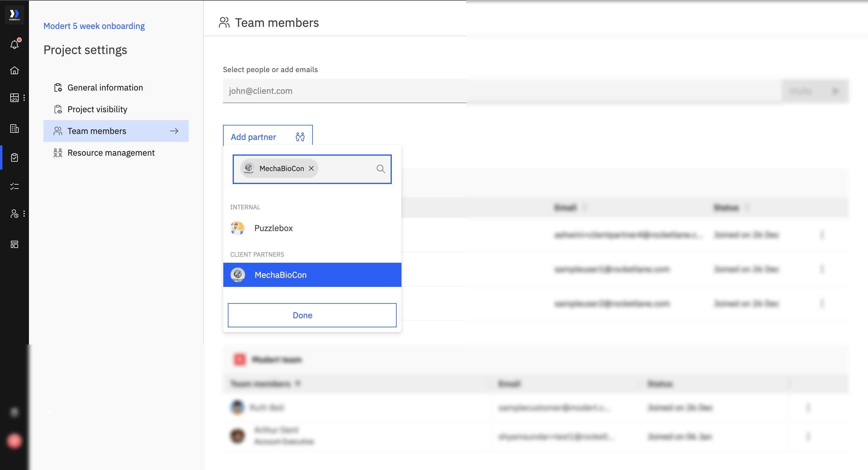Image resolution: width=868 pixels, height=470 pixels.
Task: Open the templates layout icon
Action: (14, 244)
